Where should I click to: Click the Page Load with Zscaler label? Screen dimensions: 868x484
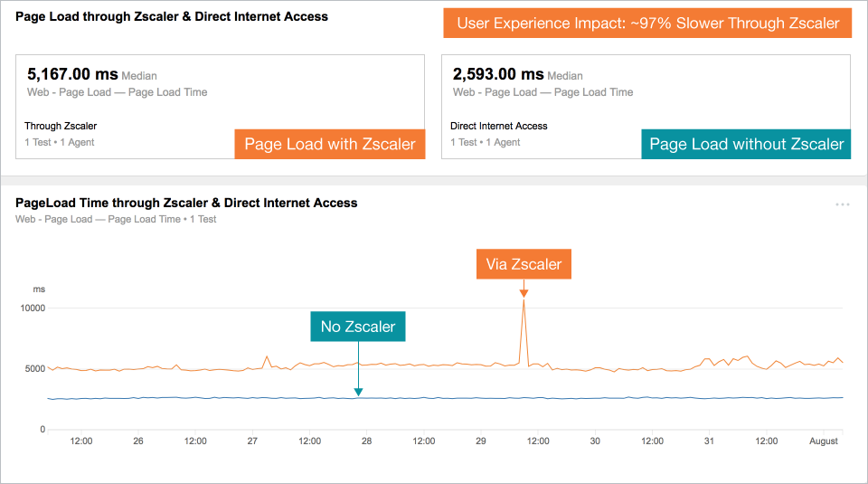(329, 144)
